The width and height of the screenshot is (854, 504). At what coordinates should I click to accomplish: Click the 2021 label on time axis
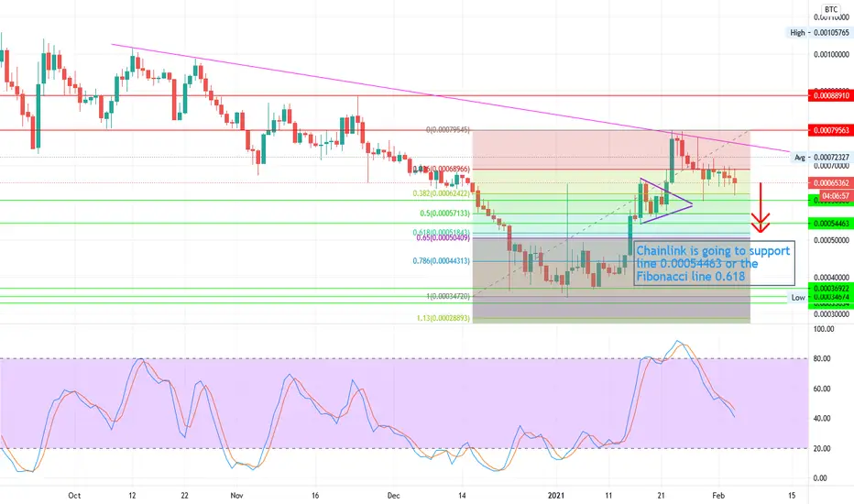click(x=556, y=495)
